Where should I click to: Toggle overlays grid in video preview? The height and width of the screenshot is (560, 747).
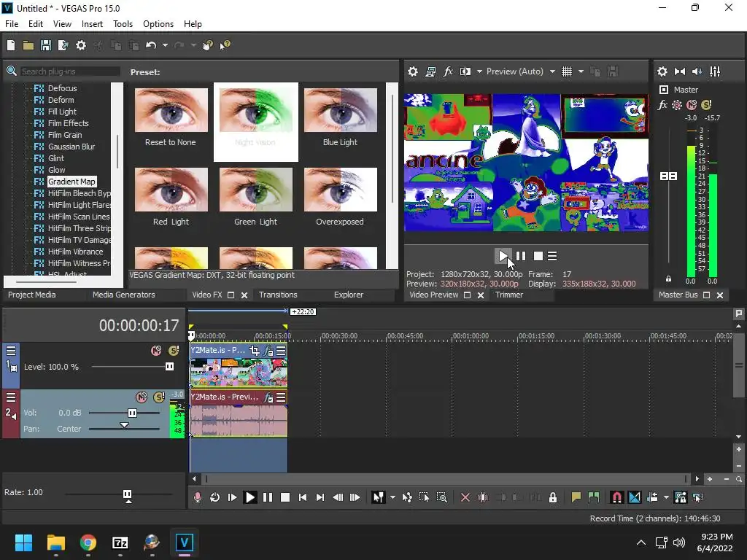[566, 71]
